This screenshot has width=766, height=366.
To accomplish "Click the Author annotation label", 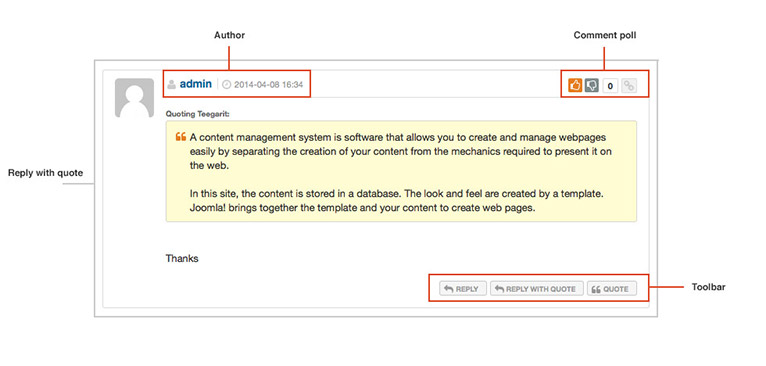I will [x=230, y=35].
